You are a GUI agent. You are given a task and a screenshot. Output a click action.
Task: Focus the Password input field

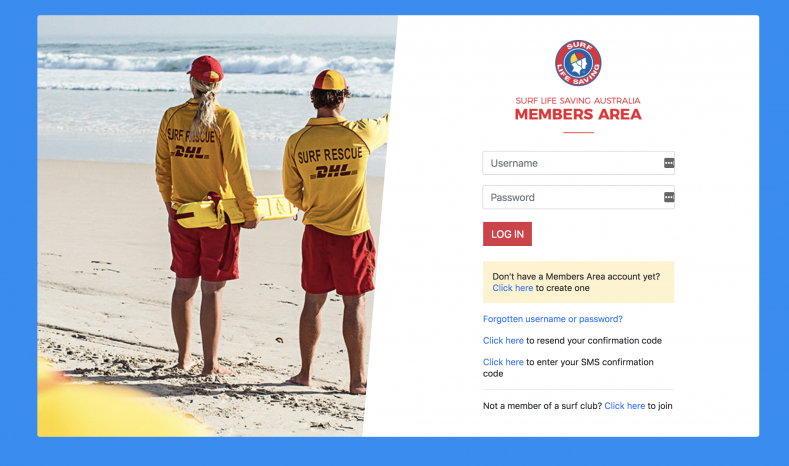[x=578, y=197]
